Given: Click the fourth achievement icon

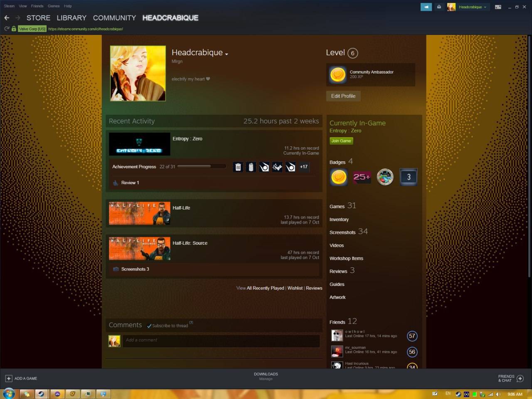Looking at the screenshot, I should [x=277, y=167].
